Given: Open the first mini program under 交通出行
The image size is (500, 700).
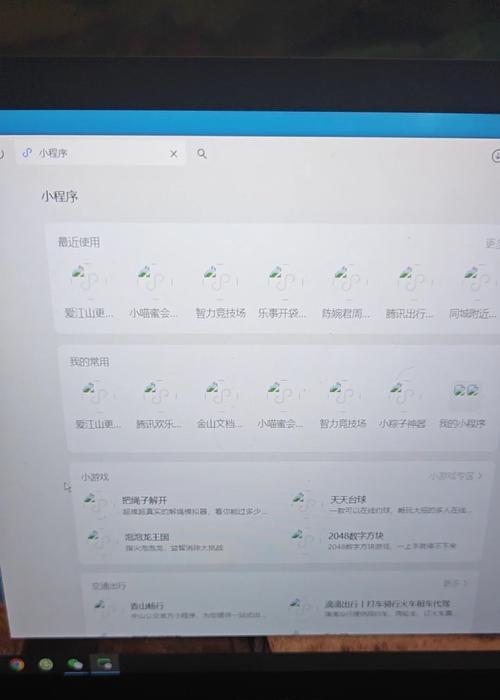Looking at the screenshot, I should coord(179,609).
